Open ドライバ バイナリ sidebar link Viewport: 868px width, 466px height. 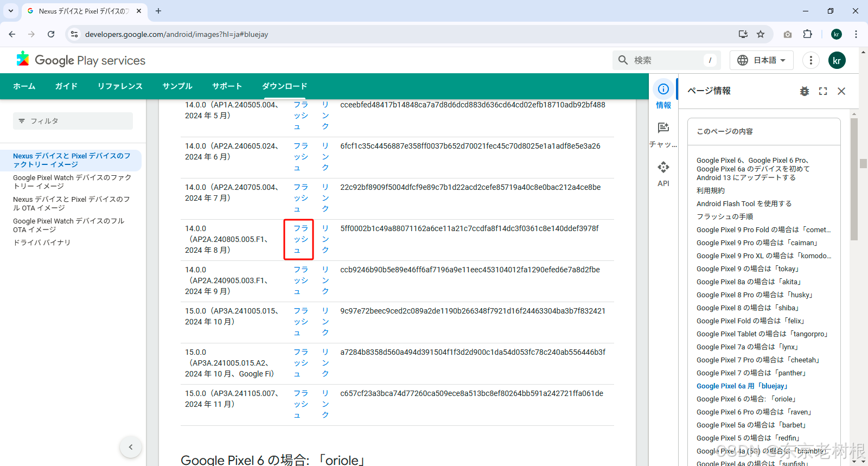42,242
